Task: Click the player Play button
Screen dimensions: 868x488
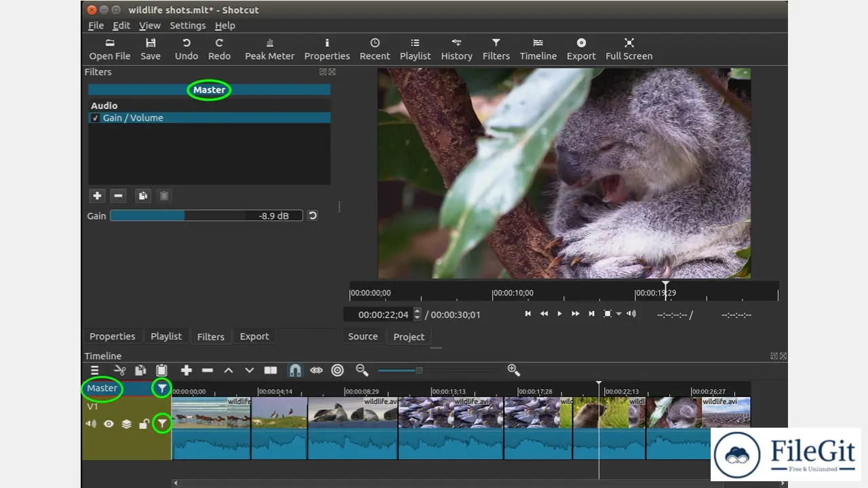Action: tap(559, 314)
